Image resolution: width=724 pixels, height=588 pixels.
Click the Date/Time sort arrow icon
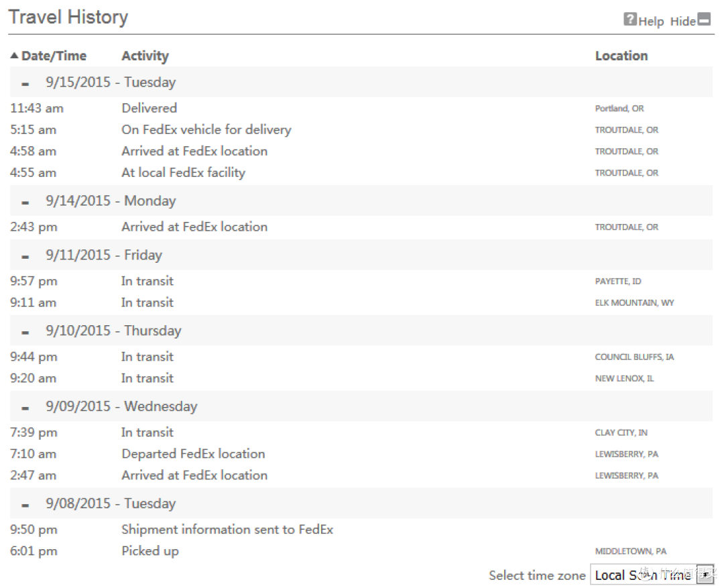14,56
